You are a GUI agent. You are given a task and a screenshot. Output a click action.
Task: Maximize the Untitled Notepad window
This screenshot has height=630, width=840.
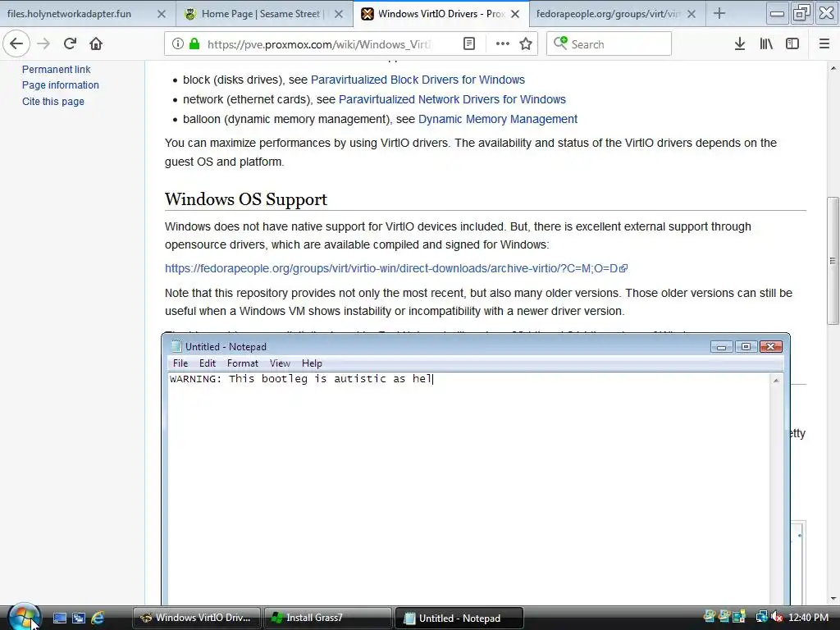(746, 347)
